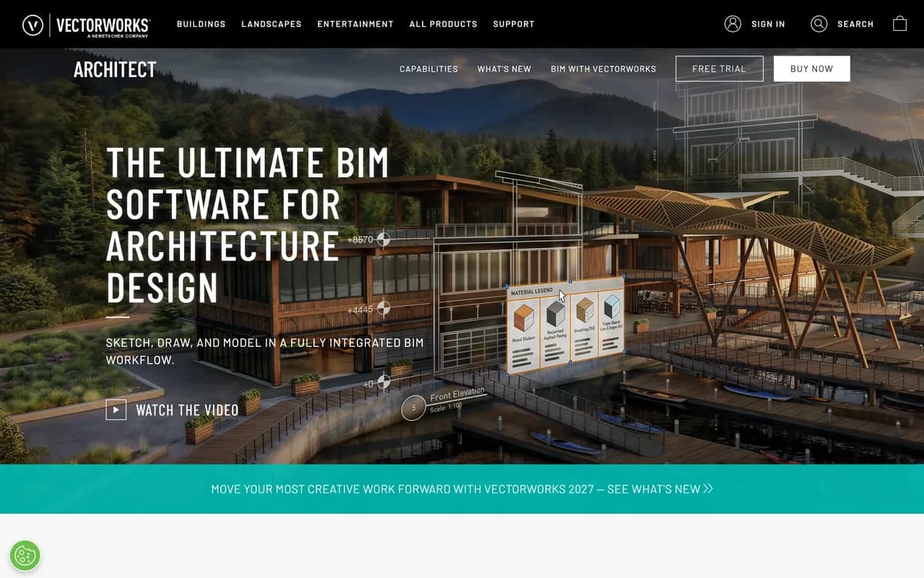Open the Vectorworks 2027 What's New banner
The width and height of the screenshot is (924, 578).
click(x=462, y=489)
